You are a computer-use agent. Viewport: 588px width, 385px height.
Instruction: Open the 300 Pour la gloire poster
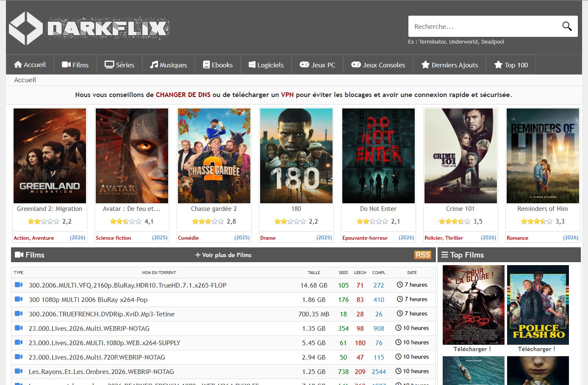[x=474, y=305]
